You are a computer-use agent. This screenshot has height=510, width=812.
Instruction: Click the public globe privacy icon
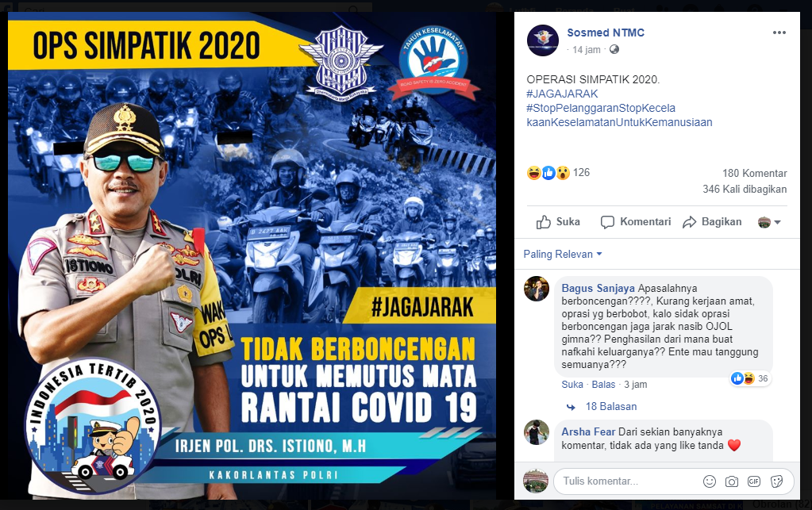click(614, 50)
